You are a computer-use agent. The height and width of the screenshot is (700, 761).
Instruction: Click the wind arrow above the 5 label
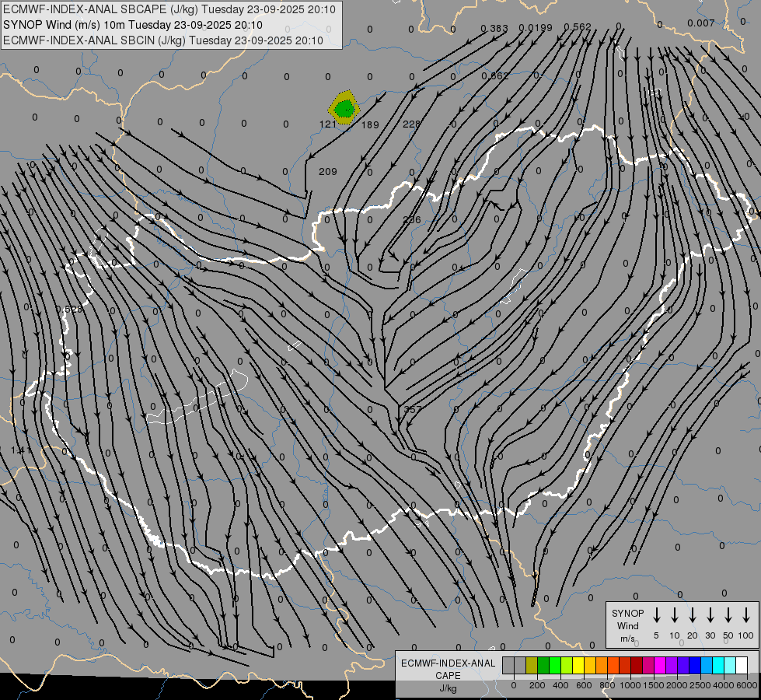pyautogui.click(x=656, y=615)
